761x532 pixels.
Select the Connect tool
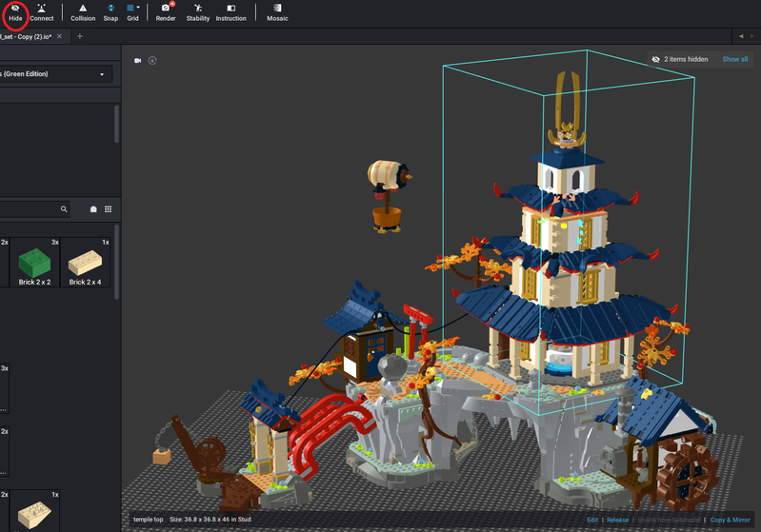tap(42, 12)
